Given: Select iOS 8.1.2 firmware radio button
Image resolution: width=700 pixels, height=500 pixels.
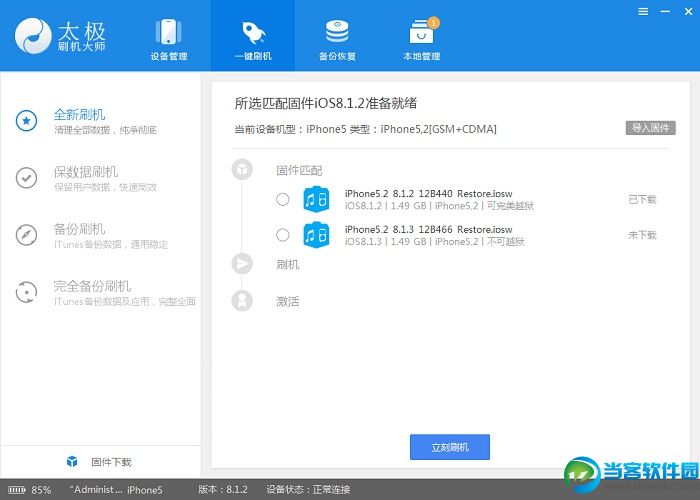Looking at the screenshot, I should [x=283, y=199].
